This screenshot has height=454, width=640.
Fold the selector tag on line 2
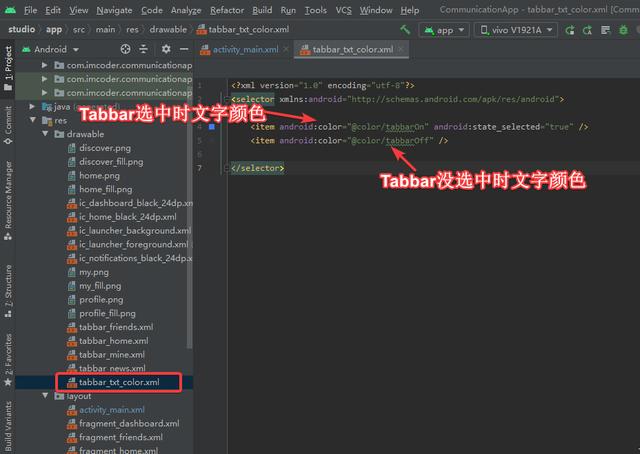(227, 99)
